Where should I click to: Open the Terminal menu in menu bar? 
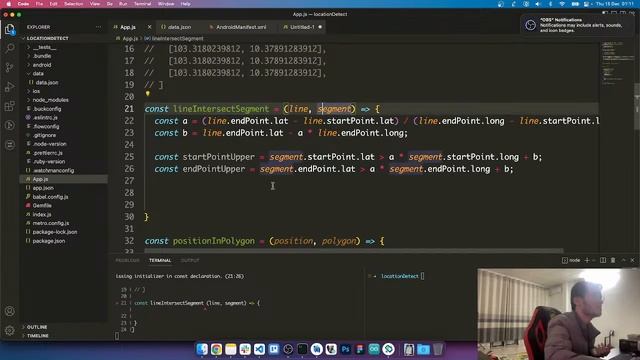click(142, 4)
